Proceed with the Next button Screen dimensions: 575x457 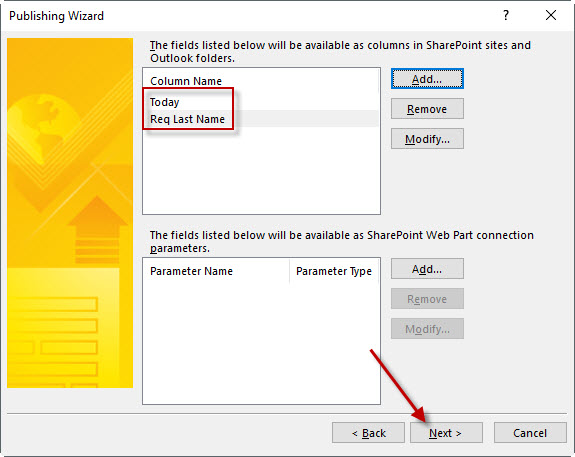tap(446, 433)
